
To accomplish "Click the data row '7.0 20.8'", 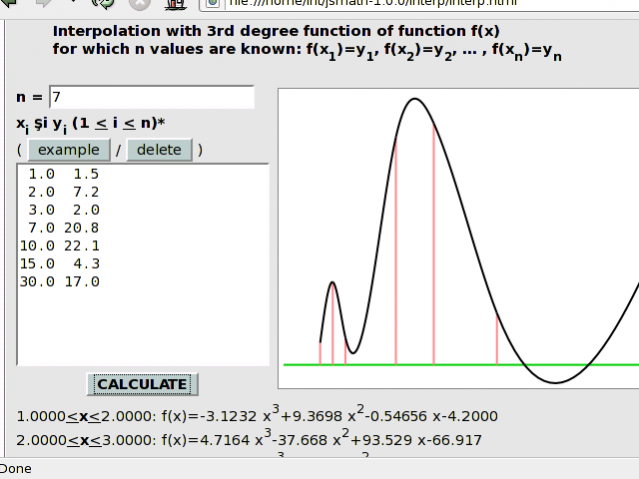I will (x=64, y=228).
